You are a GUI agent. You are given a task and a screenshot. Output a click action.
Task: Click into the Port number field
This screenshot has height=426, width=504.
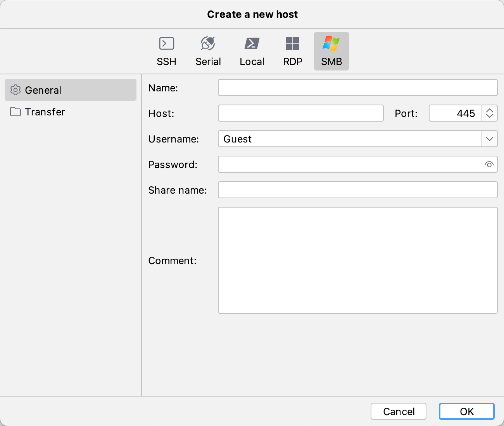point(456,113)
